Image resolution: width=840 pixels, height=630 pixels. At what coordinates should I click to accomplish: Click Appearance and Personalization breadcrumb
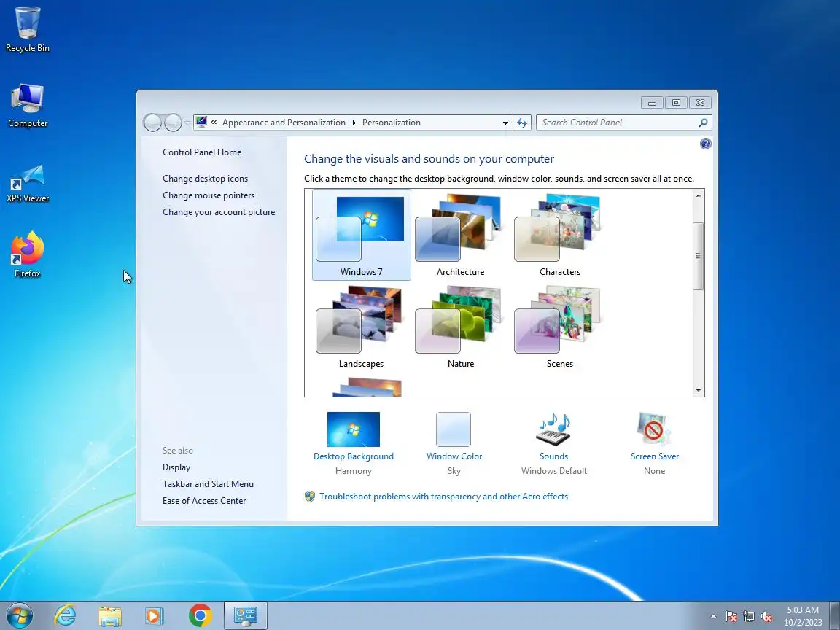coord(284,122)
